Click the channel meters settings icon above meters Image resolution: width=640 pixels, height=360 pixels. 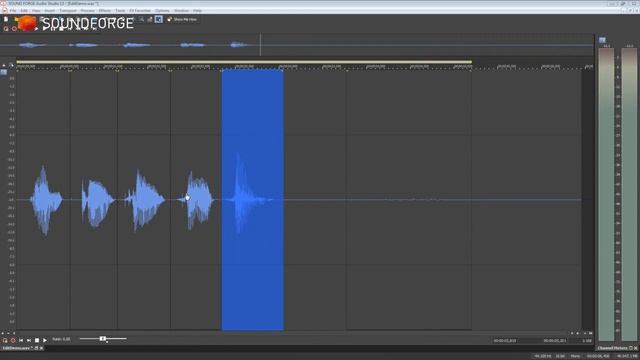coord(602,40)
